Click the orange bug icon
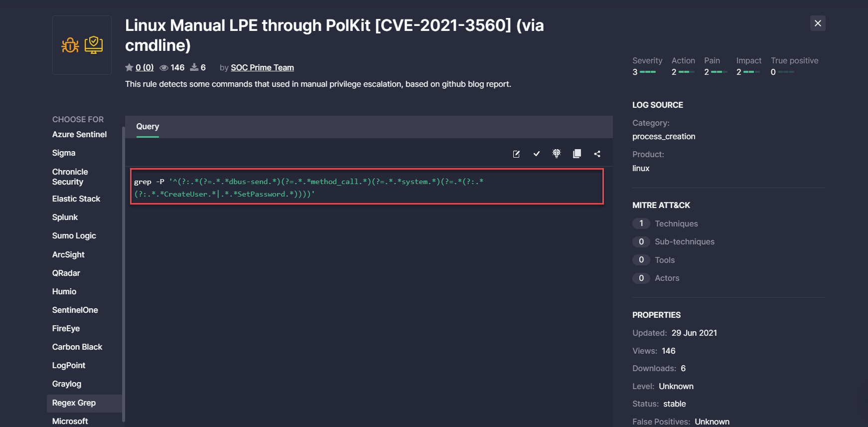The image size is (868, 427). click(x=70, y=45)
